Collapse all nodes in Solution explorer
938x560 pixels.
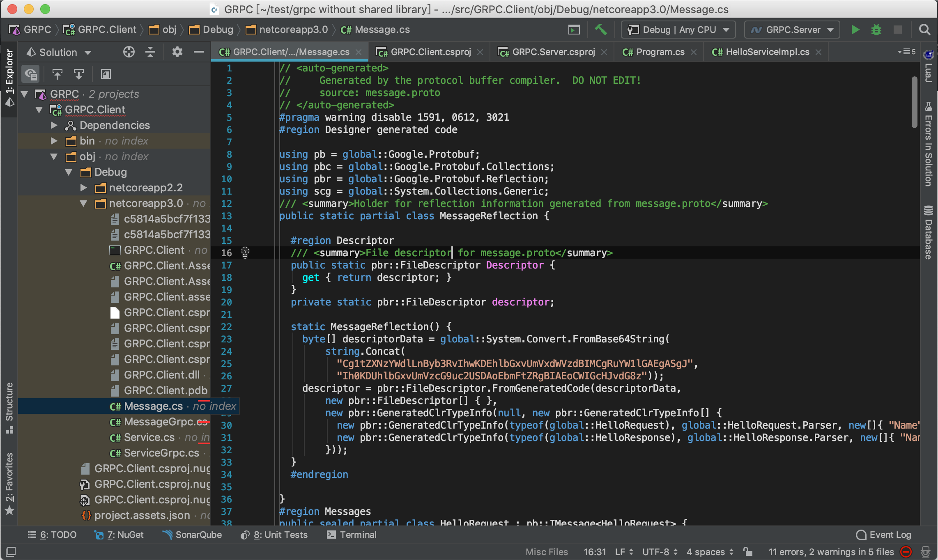pyautogui.click(x=150, y=52)
